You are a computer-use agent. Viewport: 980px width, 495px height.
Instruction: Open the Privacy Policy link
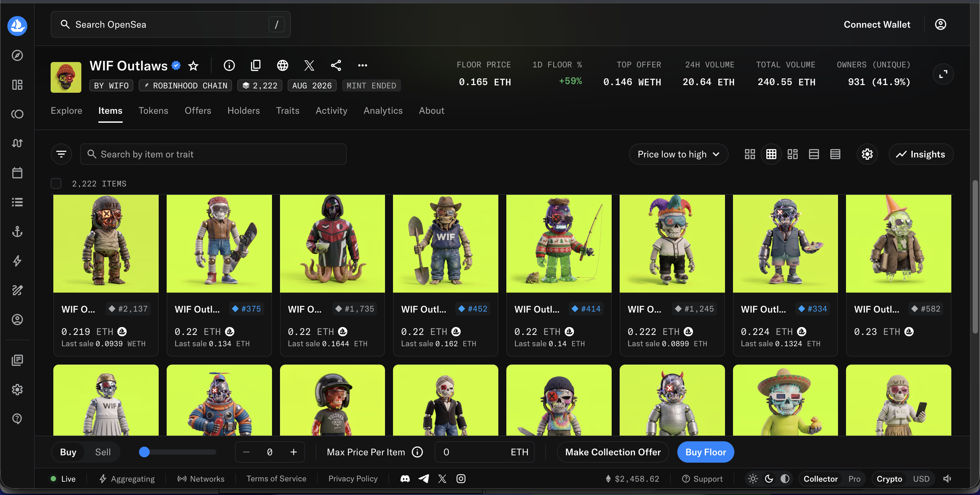pyautogui.click(x=353, y=479)
